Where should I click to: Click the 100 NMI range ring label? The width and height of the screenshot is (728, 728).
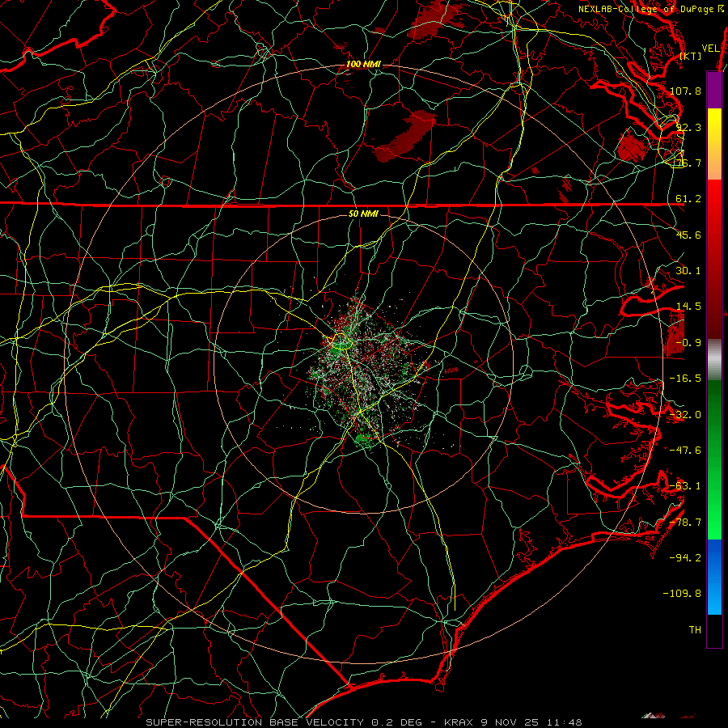click(363, 64)
